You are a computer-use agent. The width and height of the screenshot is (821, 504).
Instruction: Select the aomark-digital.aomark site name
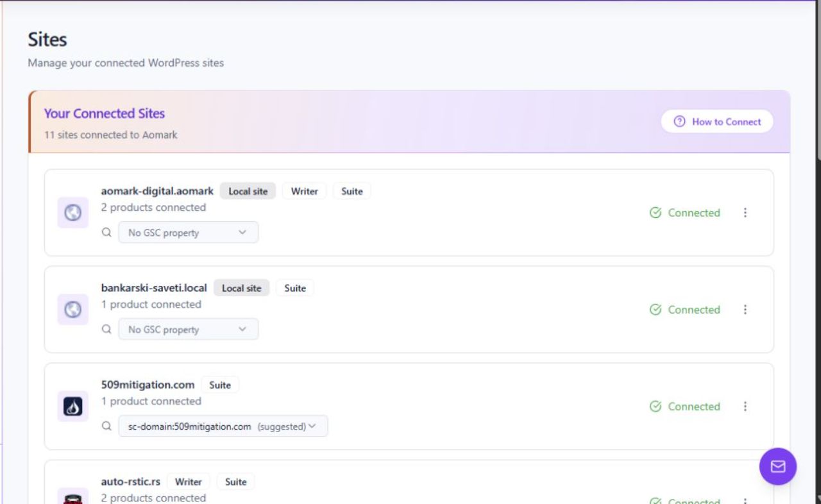click(x=157, y=190)
